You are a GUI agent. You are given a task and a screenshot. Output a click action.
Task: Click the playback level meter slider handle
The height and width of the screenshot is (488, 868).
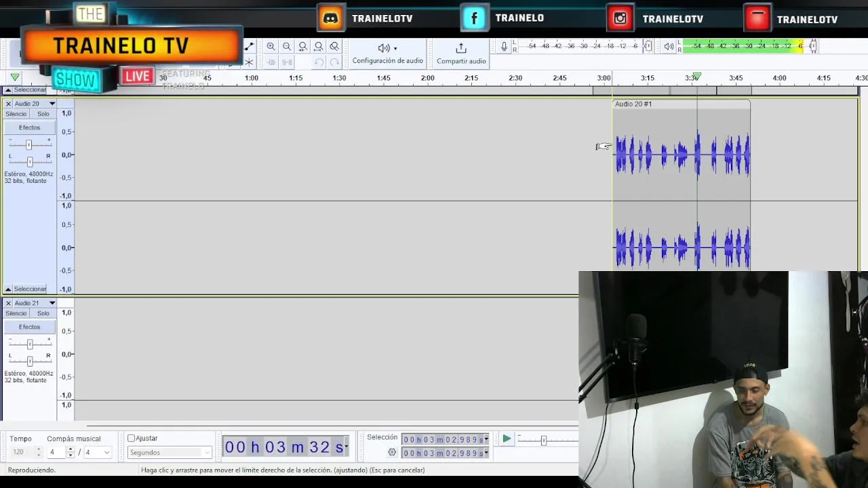pyautogui.click(x=812, y=46)
